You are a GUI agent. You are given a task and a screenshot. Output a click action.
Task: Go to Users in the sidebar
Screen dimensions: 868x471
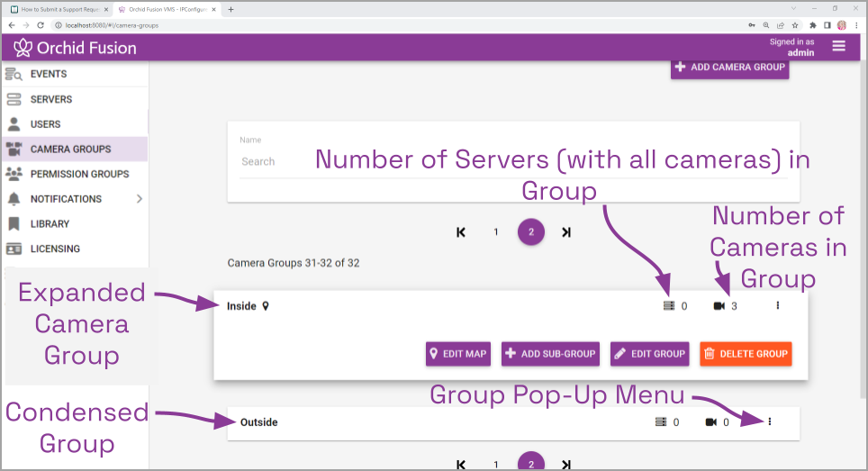point(75,124)
